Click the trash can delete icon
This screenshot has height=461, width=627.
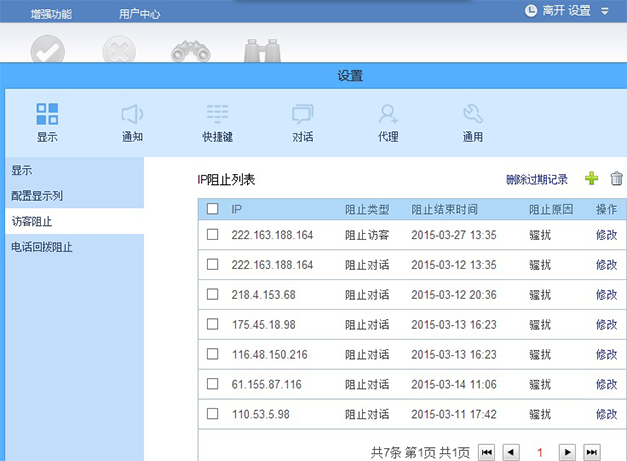pos(616,179)
